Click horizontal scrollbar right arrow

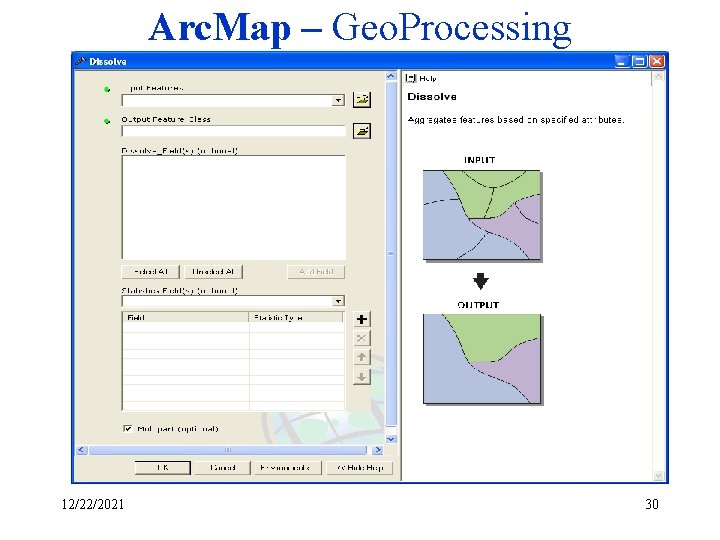(377, 450)
